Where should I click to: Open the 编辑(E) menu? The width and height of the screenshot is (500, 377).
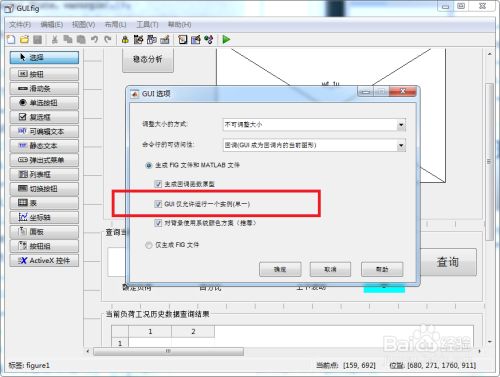(x=52, y=25)
